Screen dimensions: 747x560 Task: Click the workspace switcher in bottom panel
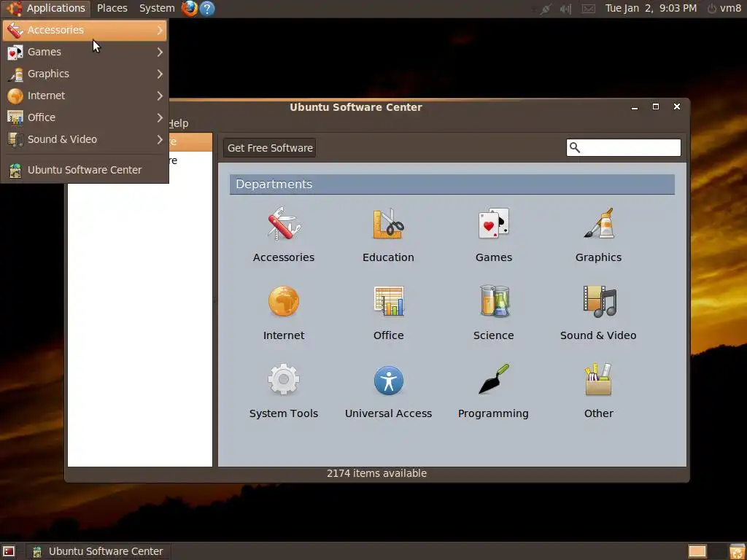click(x=697, y=551)
